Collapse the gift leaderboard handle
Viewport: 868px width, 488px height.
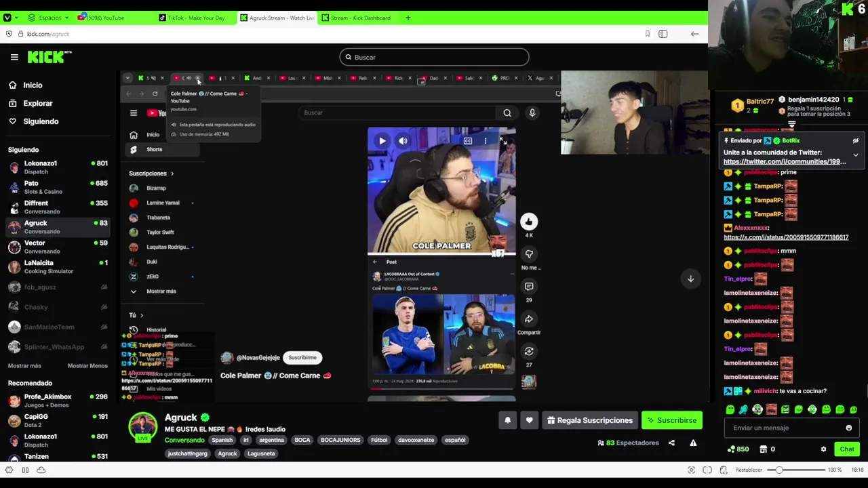click(x=791, y=125)
